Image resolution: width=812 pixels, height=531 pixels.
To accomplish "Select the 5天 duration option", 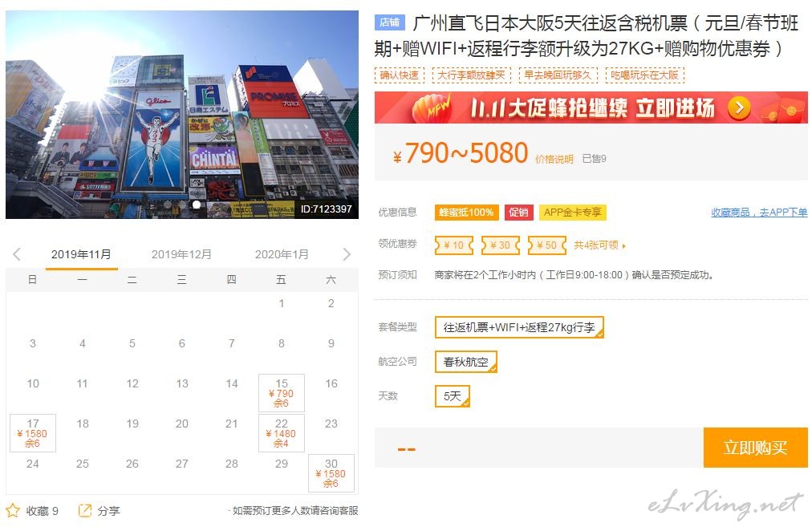I will (453, 396).
